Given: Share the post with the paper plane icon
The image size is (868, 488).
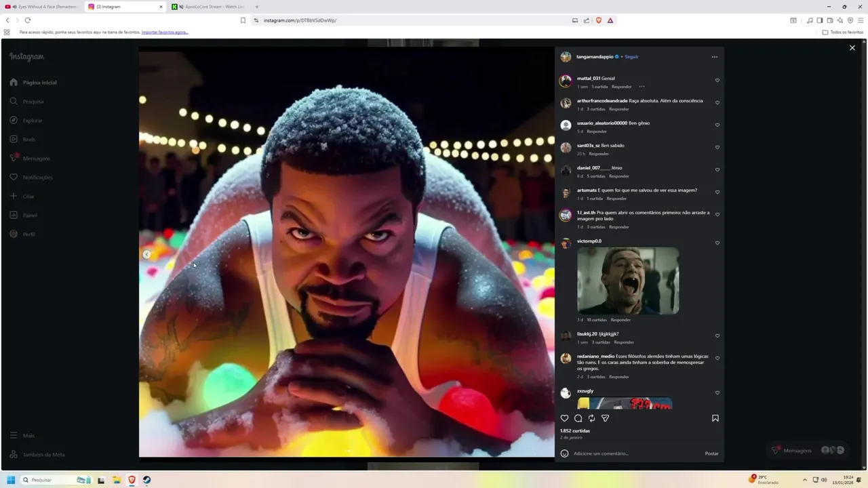Looking at the screenshot, I should point(606,418).
